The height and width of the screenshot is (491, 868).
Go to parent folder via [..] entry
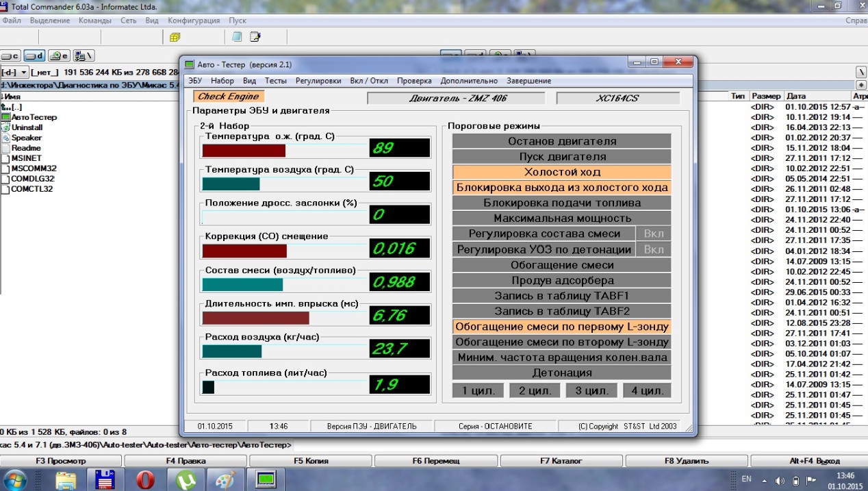click(x=12, y=107)
